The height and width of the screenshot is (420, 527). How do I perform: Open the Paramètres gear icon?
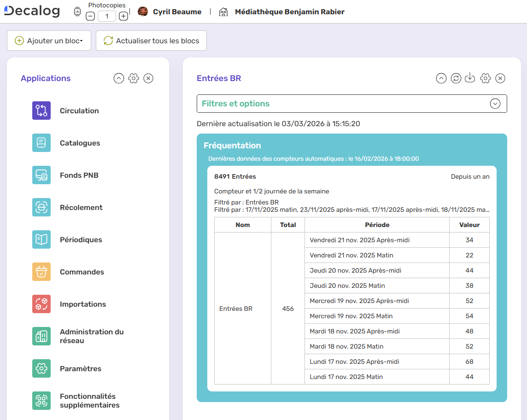(x=41, y=368)
